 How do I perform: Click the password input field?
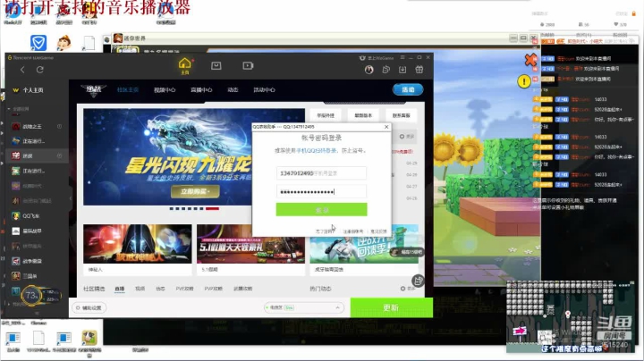(321, 191)
